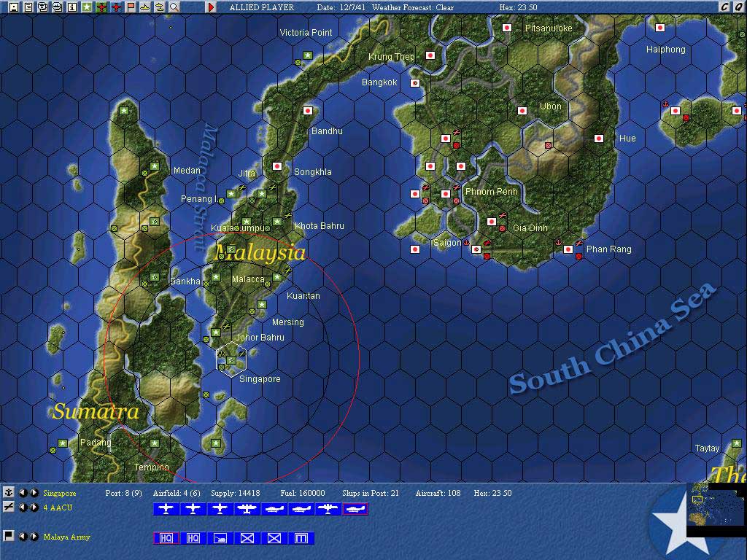Select the seventh twin-engine aircraft unit icon
747x560 pixels.
click(x=328, y=509)
